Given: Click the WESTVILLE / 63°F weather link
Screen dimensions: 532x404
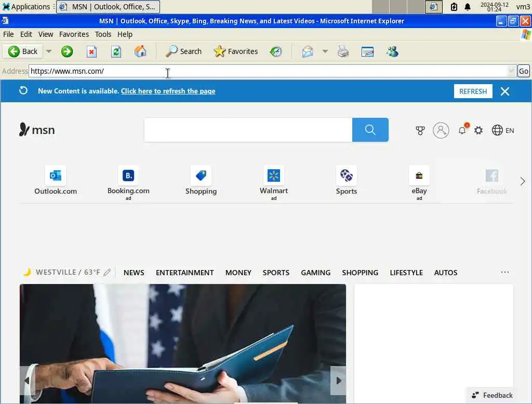Looking at the screenshot, I should pos(68,273).
